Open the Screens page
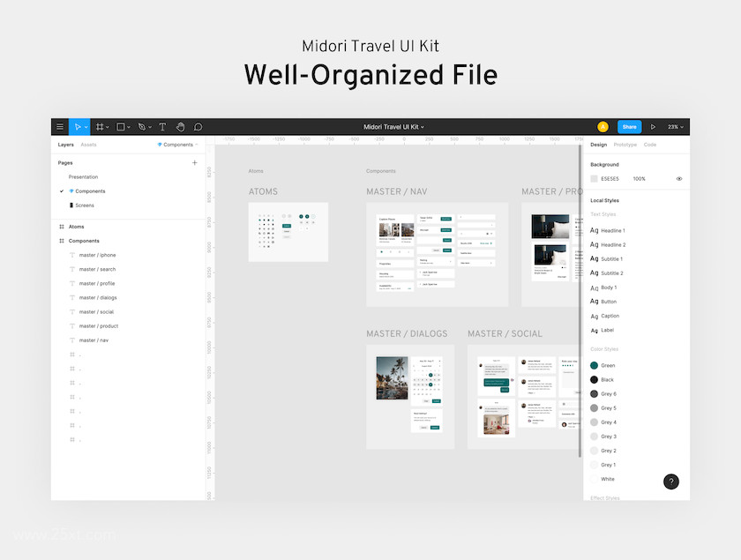Viewport: 741px width, 560px height. click(85, 205)
